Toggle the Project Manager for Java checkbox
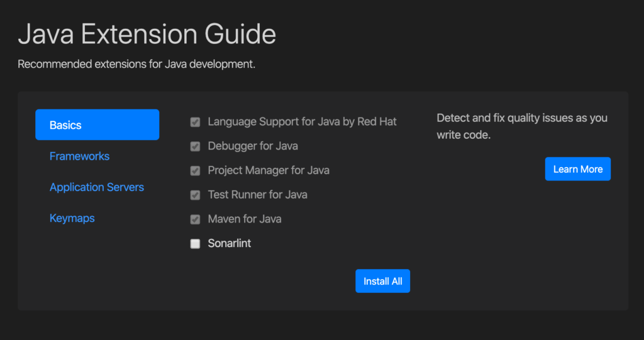Viewport: 644px width, 340px height. coord(195,170)
